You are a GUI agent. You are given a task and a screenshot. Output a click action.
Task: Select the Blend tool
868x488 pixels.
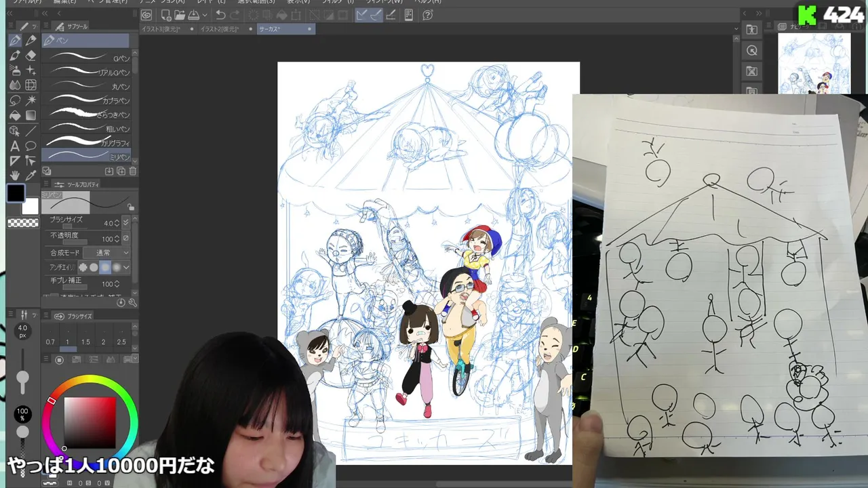15,85
